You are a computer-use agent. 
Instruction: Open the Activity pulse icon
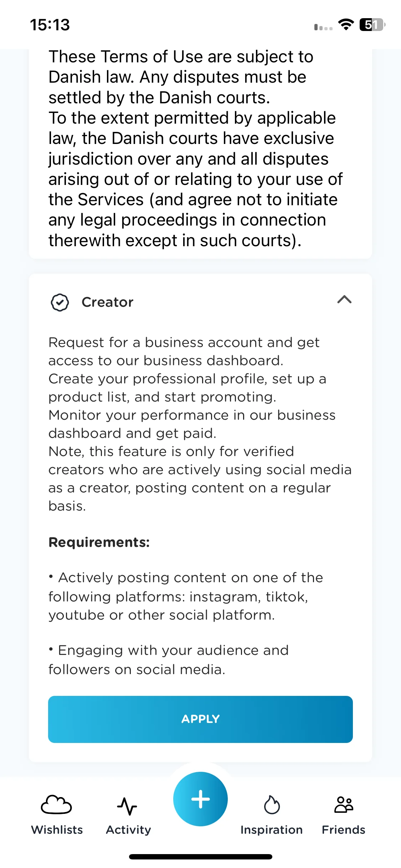127,806
